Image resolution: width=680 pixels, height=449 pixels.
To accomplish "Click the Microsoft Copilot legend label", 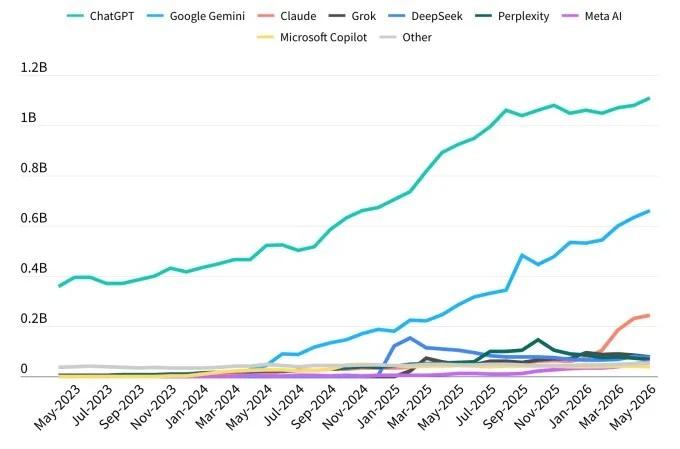I will point(324,37).
